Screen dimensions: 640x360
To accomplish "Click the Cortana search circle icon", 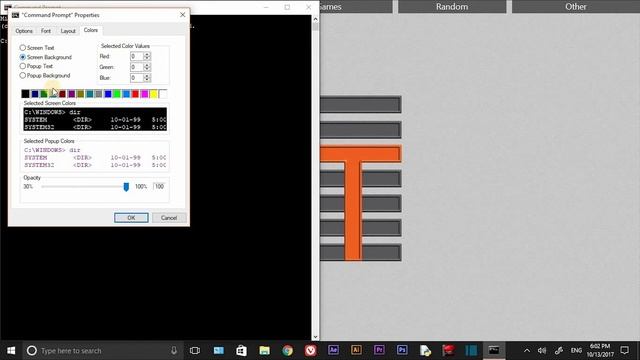I will click(32, 351).
